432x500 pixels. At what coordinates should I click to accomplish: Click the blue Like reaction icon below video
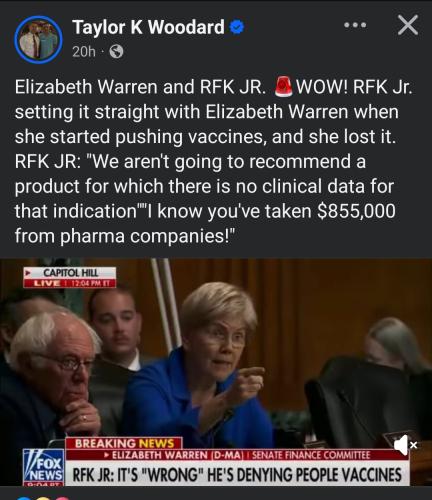click(23, 498)
